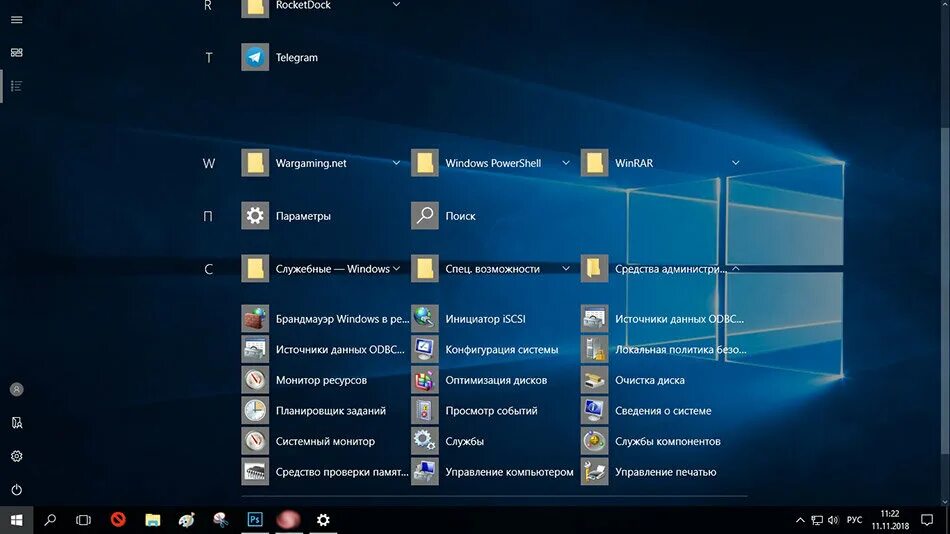Launch Сведения о системе icon
The image size is (950, 534).
[x=594, y=410]
